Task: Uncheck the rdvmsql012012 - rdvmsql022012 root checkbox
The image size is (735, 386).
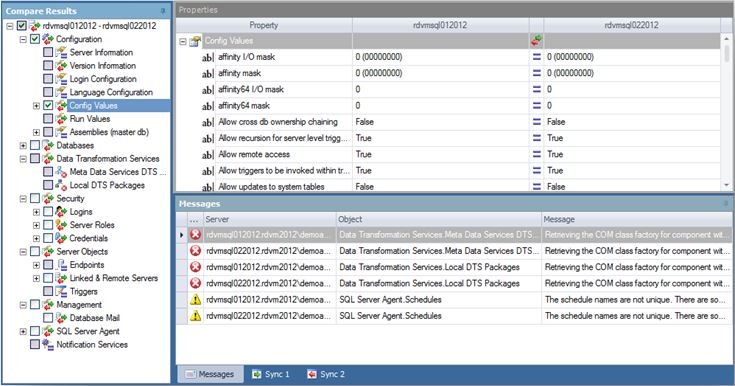Action: coord(22,26)
